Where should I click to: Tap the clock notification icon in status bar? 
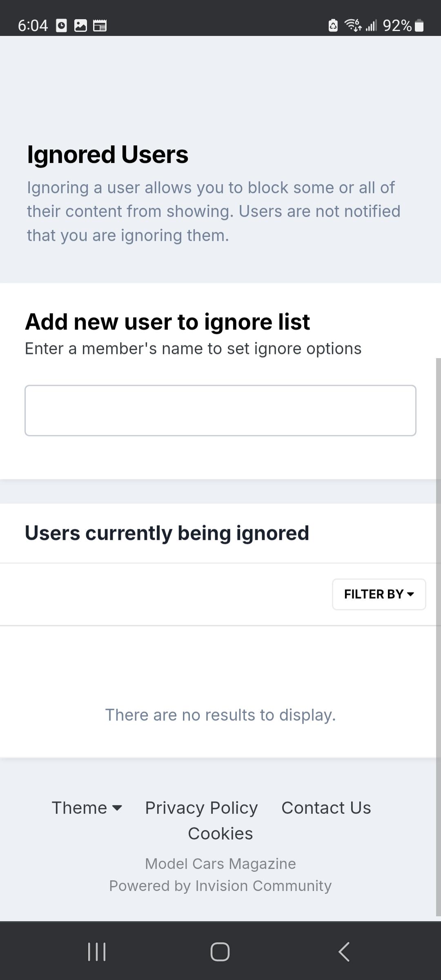point(61,26)
